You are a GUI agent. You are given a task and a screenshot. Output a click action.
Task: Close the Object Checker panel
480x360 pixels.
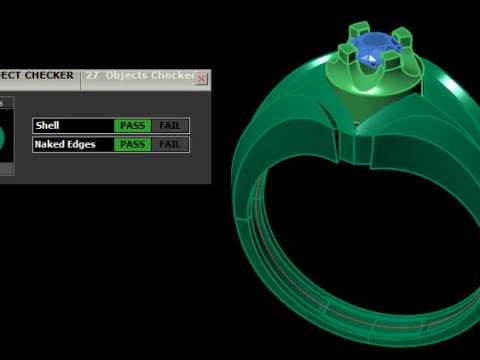click(202, 79)
